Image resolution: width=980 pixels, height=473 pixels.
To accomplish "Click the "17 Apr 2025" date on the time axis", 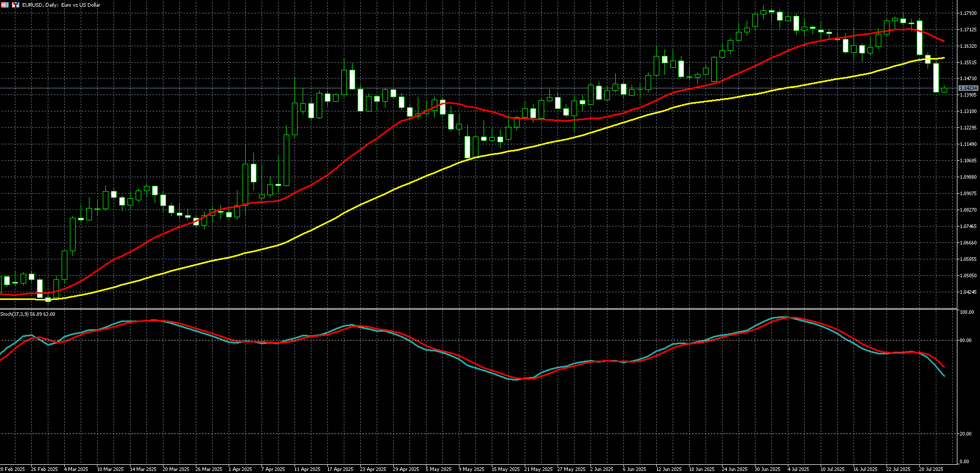I will [x=340, y=469].
